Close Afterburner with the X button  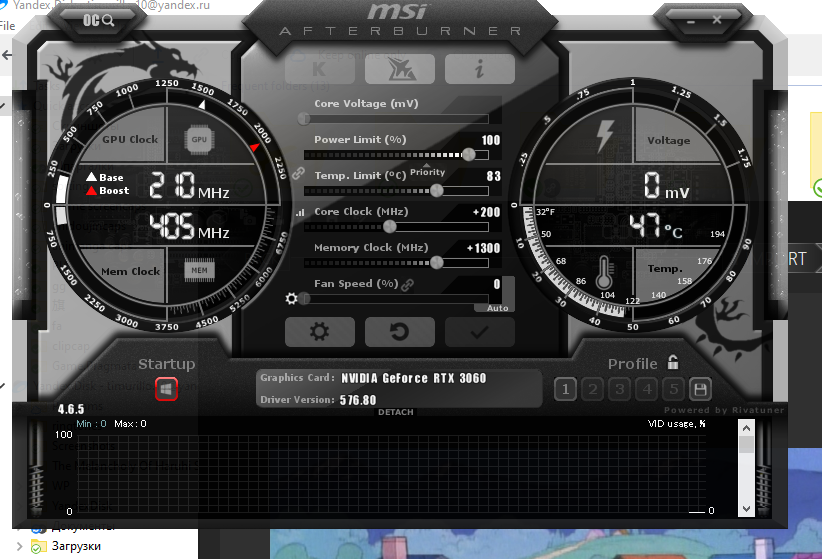point(717,20)
